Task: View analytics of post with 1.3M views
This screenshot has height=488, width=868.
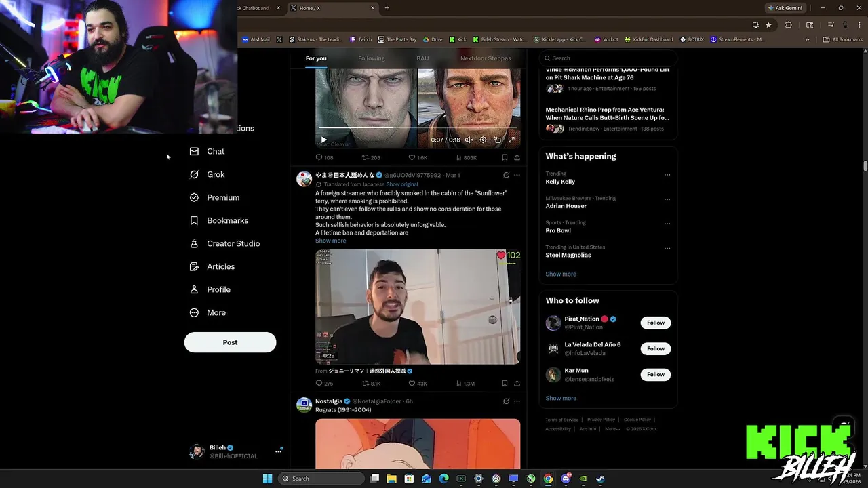Action: coord(465,384)
